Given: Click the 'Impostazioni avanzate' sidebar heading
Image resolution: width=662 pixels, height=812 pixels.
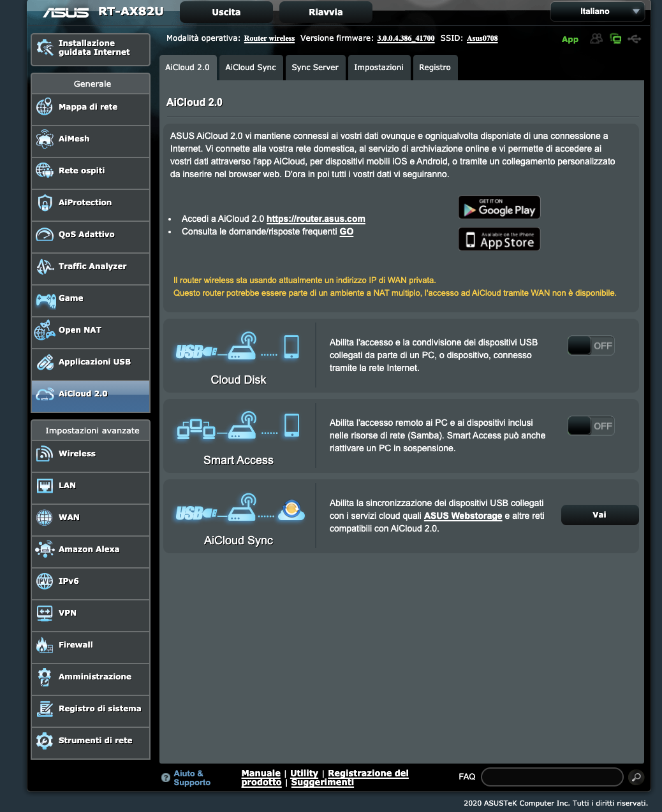Looking at the screenshot, I should point(92,430).
